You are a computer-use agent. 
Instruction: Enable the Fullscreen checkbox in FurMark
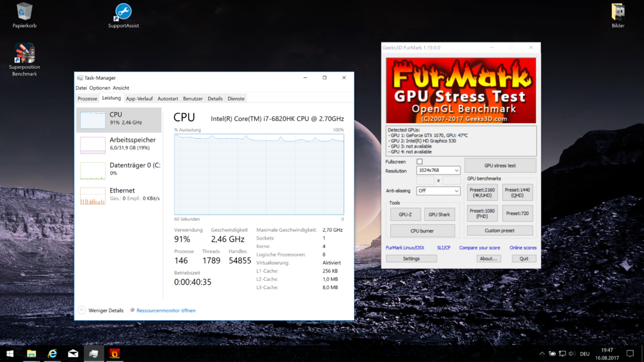coord(419,162)
